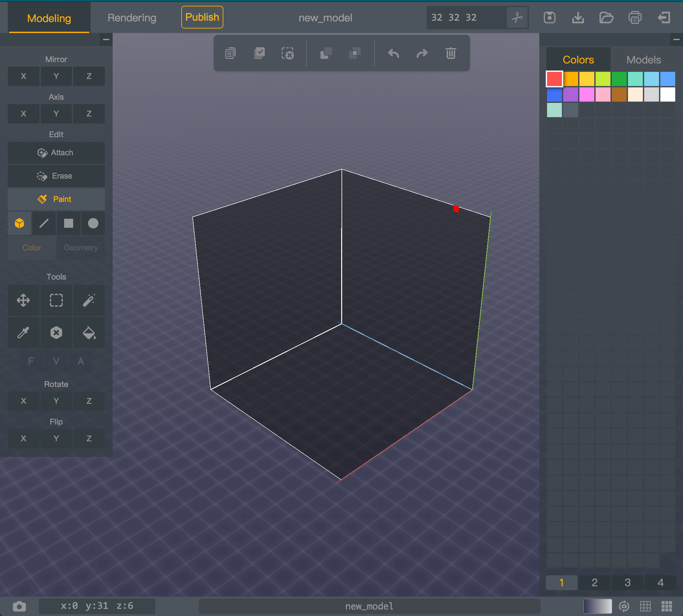Click the undo arrow in top toolbar

point(394,53)
